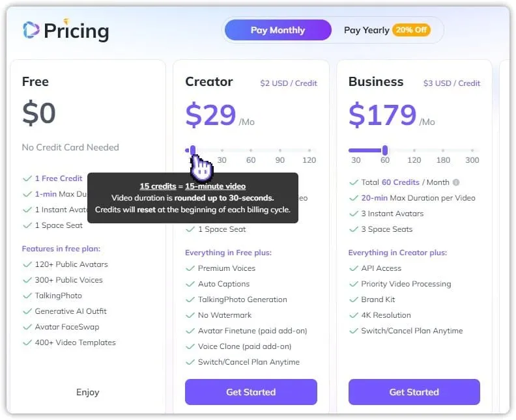The width and height of the screenshot is (516, 420).
Task: Switch billing to Pay Monthly
Action: 278,30
